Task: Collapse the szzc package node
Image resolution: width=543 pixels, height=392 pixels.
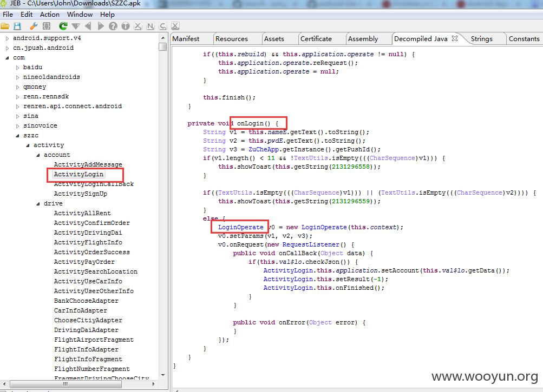Action: [x=17, y=136]
